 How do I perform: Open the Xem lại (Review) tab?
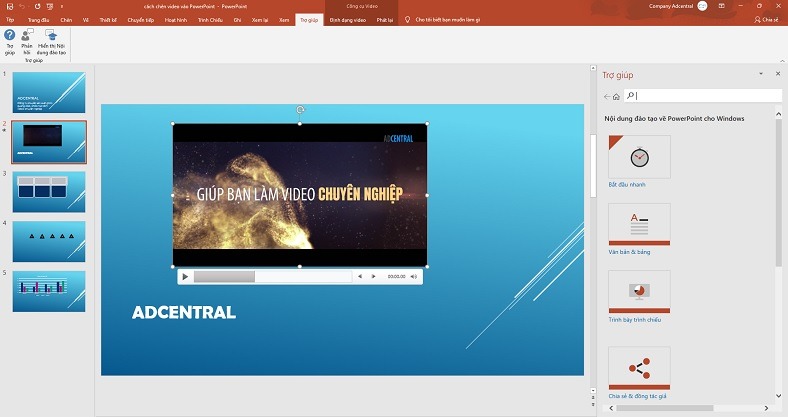(x=260, y=20)
